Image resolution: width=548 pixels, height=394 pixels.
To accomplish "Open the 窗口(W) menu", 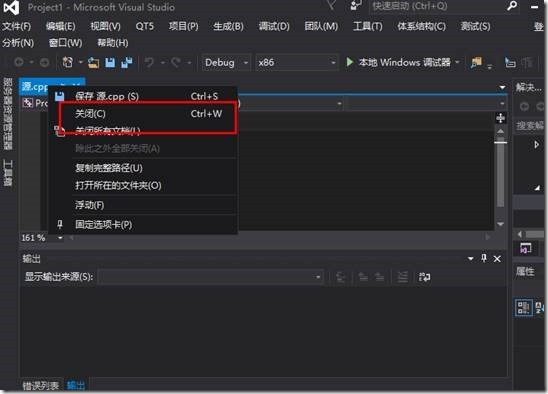I will pos(66,43).
